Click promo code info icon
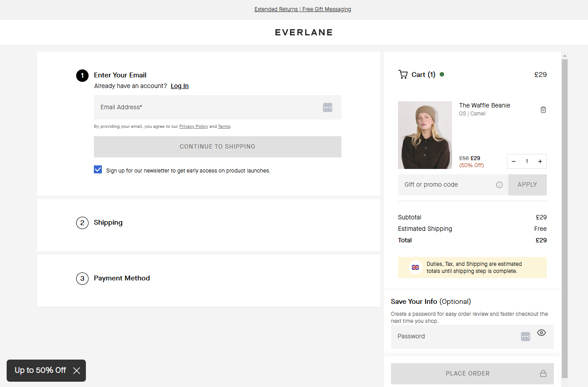Screen dimensions: 588x387 (x=499, y=185)
